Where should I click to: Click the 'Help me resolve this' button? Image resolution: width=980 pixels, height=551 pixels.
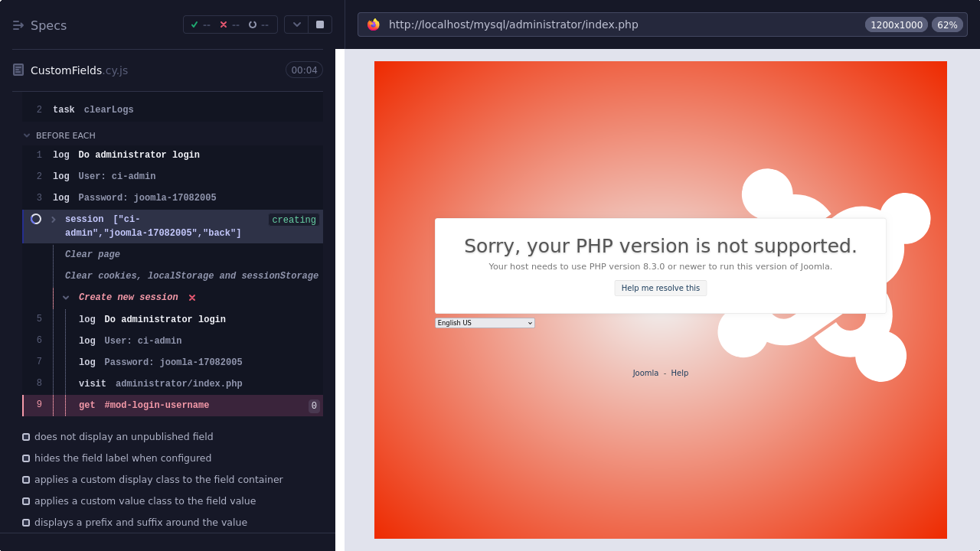[x=660, y=288]
